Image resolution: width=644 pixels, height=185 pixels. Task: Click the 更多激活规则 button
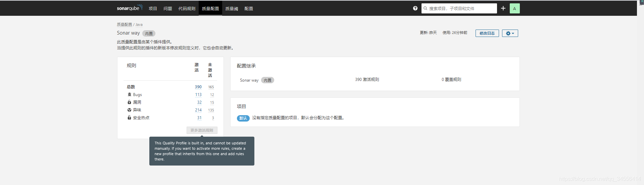tap(202, 130)
